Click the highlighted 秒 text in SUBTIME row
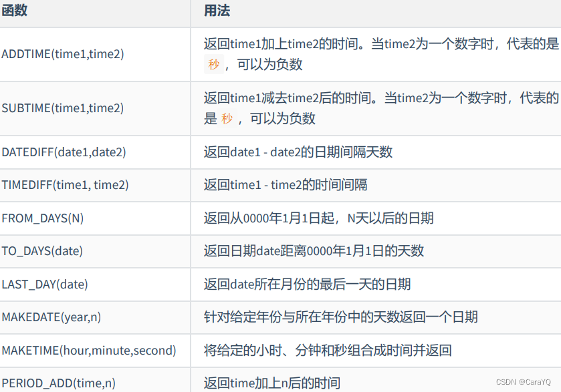Viewport: 561px width, 392px height. [225, 119]
